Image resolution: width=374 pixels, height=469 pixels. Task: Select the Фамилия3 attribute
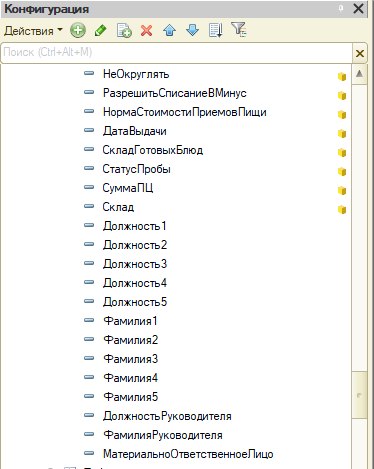pyautogui.click(x=130, y=359)
